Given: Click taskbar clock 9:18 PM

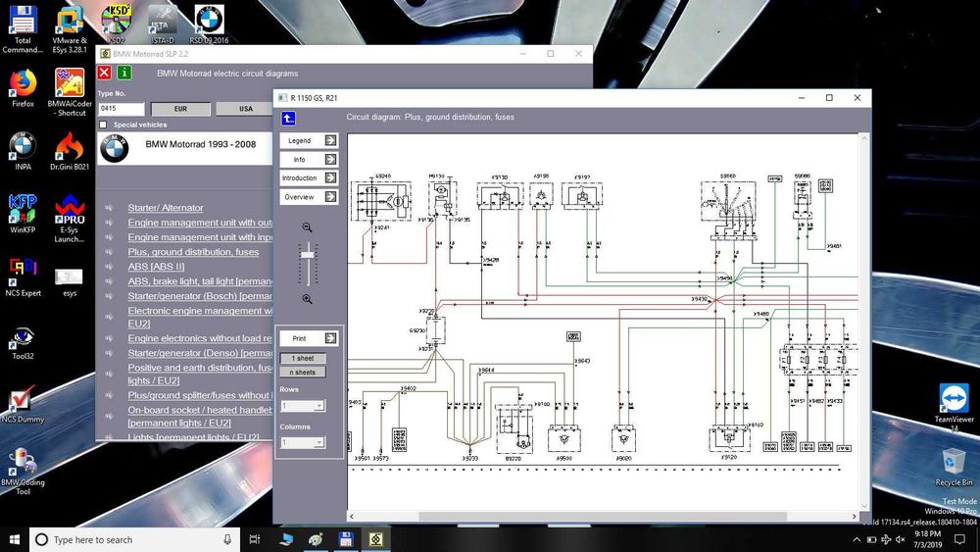Looking at the screenshot, I should [927, 539].
